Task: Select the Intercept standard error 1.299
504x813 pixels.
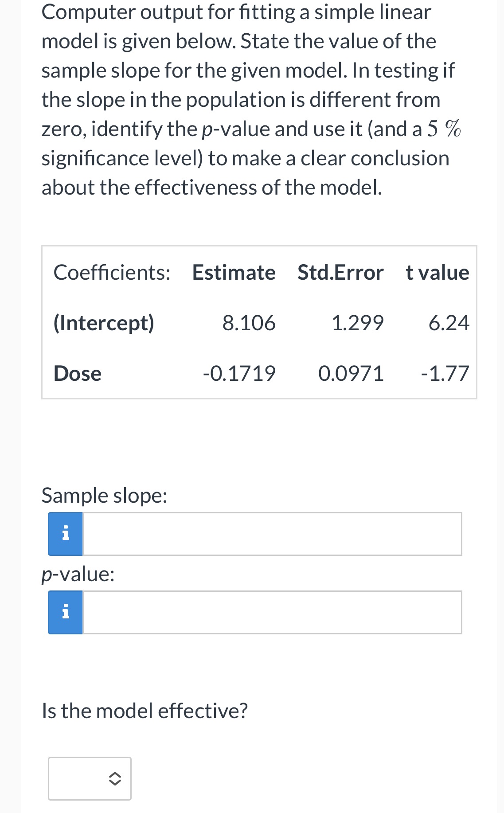Action: [x=358, y=323]
